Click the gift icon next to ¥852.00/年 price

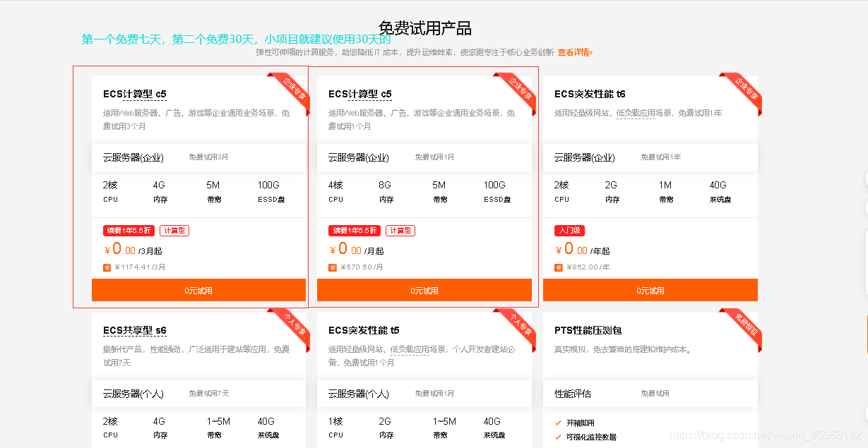pos(559,267)
